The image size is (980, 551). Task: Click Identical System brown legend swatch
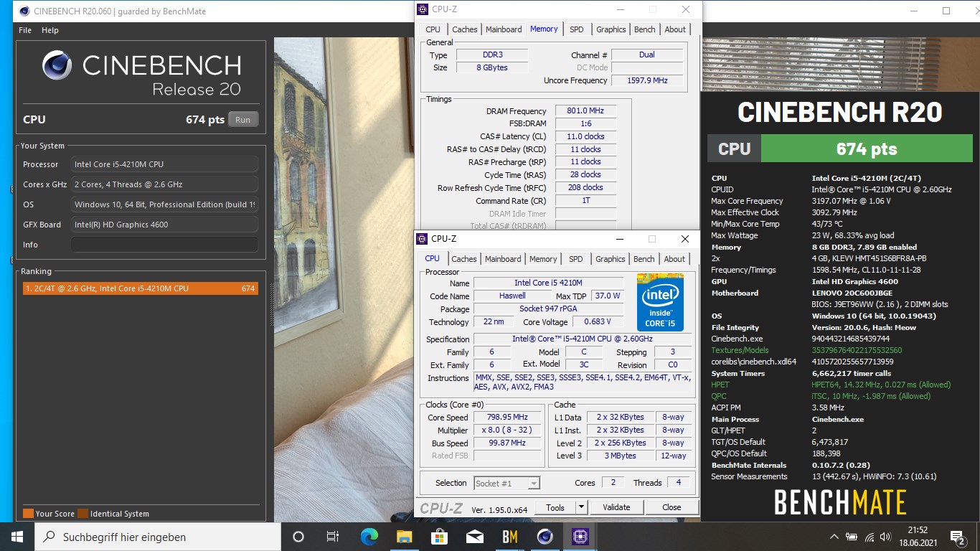pos(83,514)
